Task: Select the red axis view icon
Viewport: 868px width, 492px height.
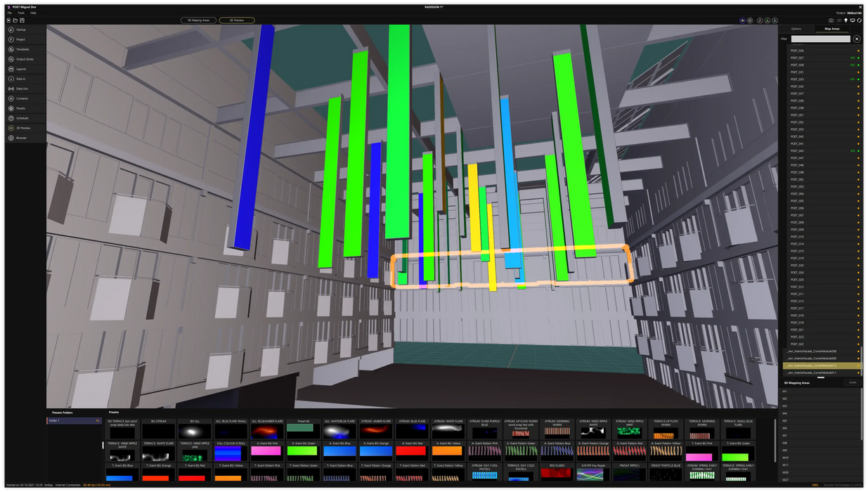Action: [760, 20]
